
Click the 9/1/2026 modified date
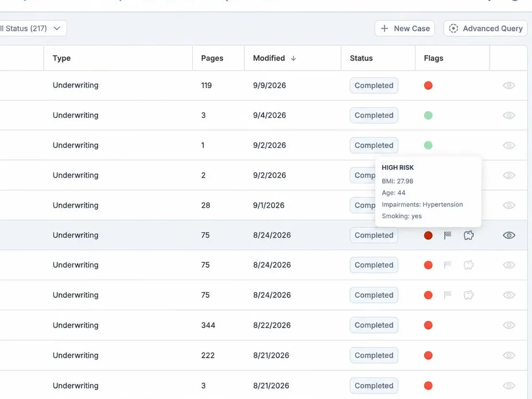tap(269, 205)
